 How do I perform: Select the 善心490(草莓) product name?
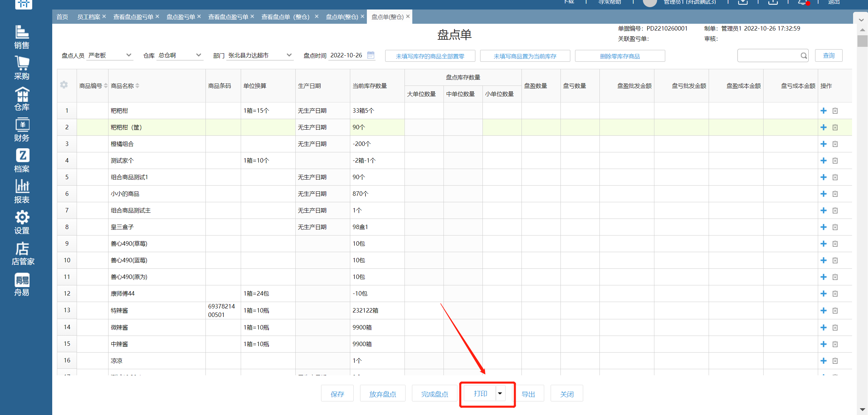point(129,244)
